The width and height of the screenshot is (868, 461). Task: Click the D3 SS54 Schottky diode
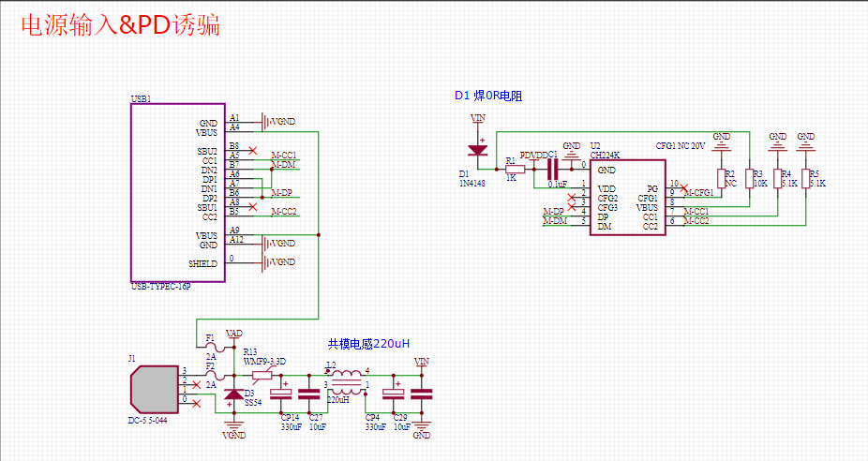(233, 394)
